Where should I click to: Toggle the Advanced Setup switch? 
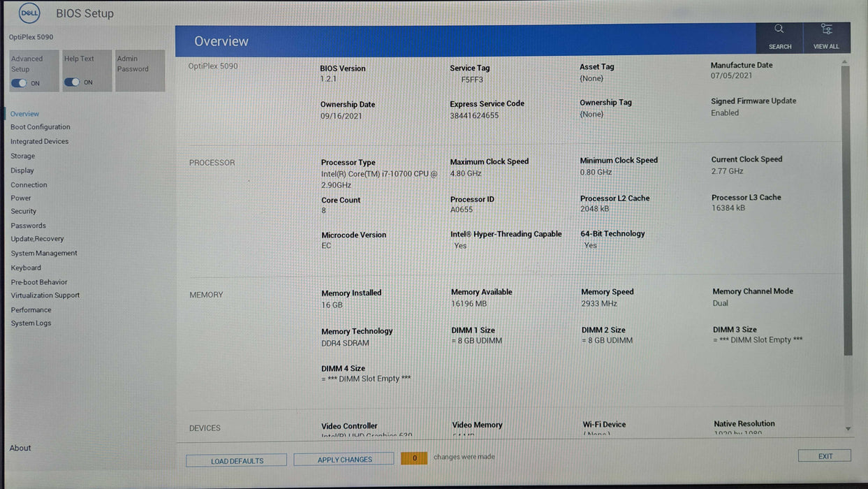[x=19, y=83]
